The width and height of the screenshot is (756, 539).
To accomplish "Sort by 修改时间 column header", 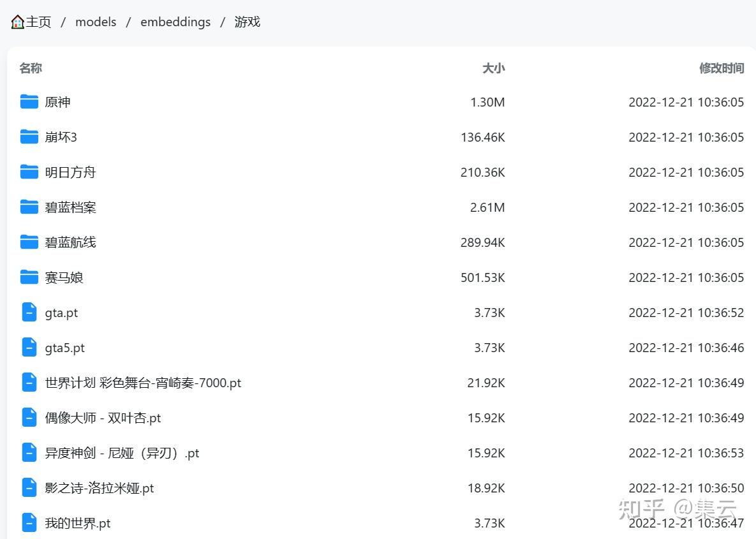I will [722, 68].
